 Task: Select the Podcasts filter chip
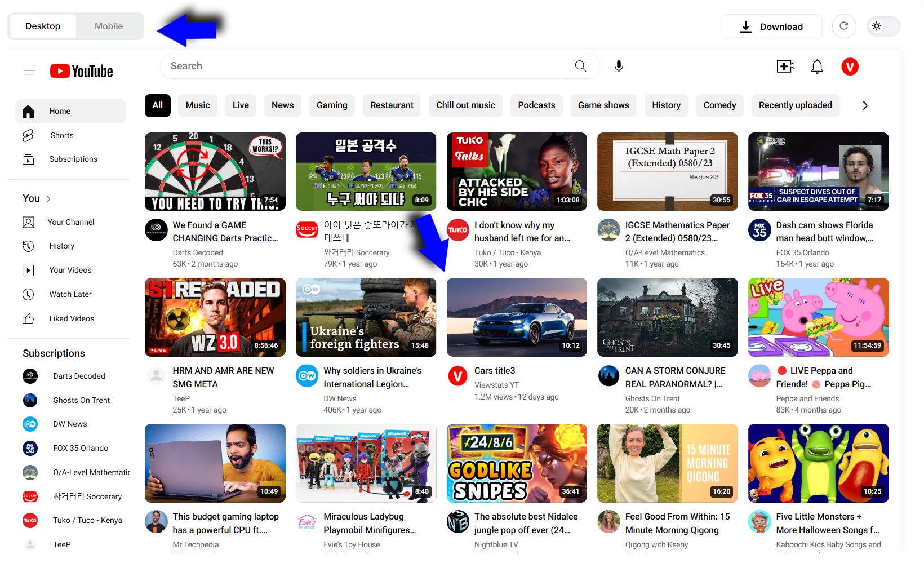(x=537, y=105)
